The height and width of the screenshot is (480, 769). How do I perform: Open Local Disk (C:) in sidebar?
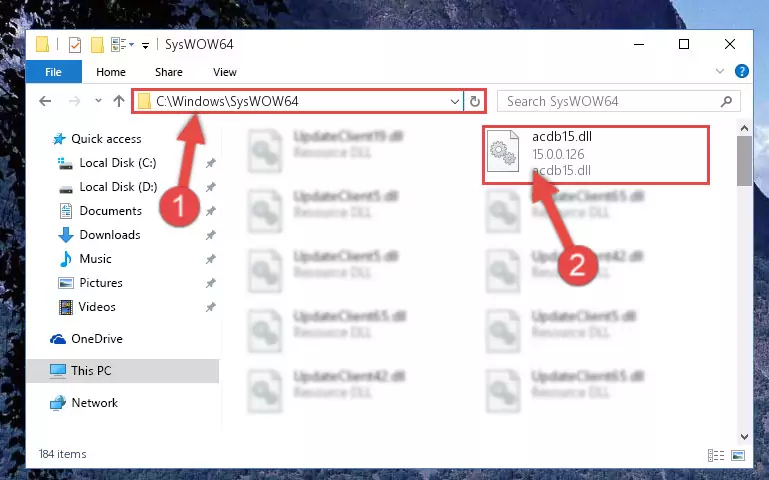(x=118, y=163)
